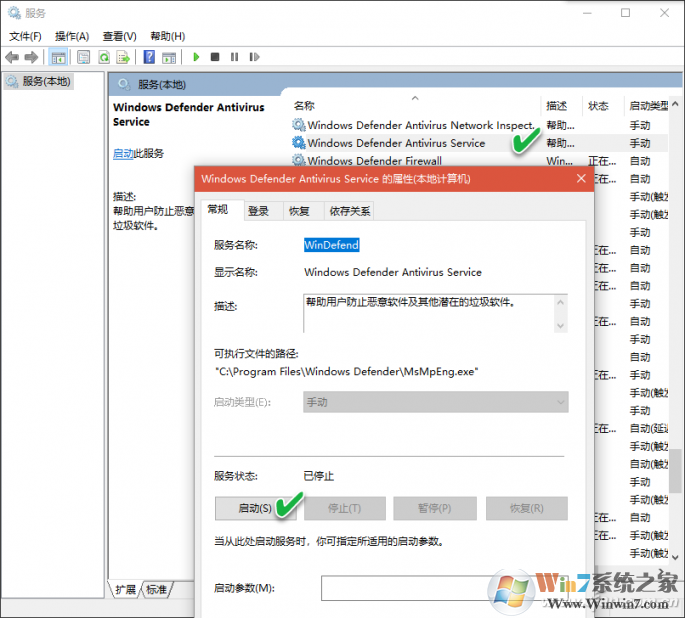
Task: Click the show/hide action pane icon
Action: coord(169,57)
